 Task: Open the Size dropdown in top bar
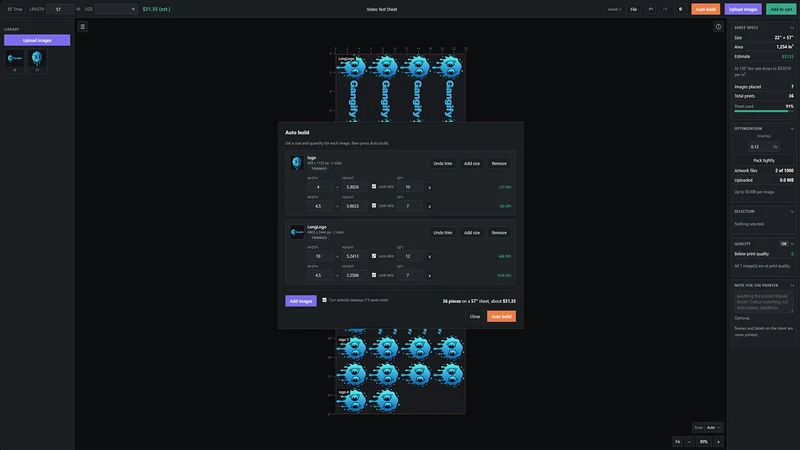[116, 9]
